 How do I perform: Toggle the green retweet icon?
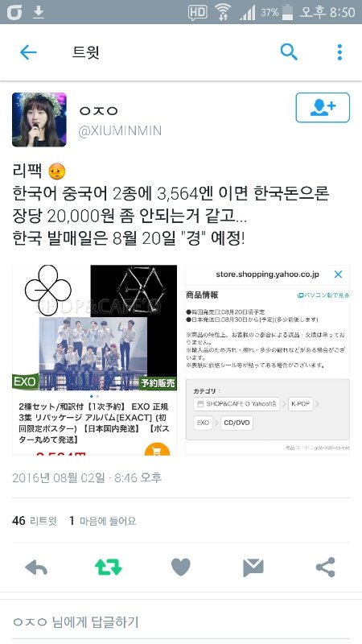pyautogui.click(x=109, y=568)
